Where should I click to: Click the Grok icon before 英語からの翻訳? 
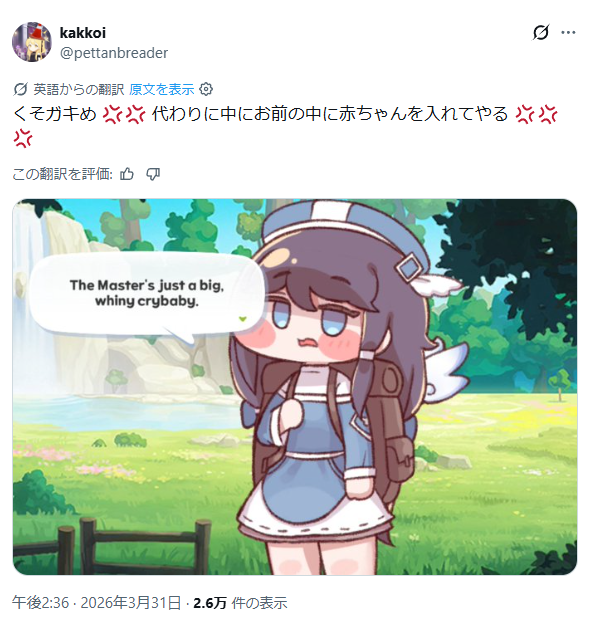pos(20,89)
